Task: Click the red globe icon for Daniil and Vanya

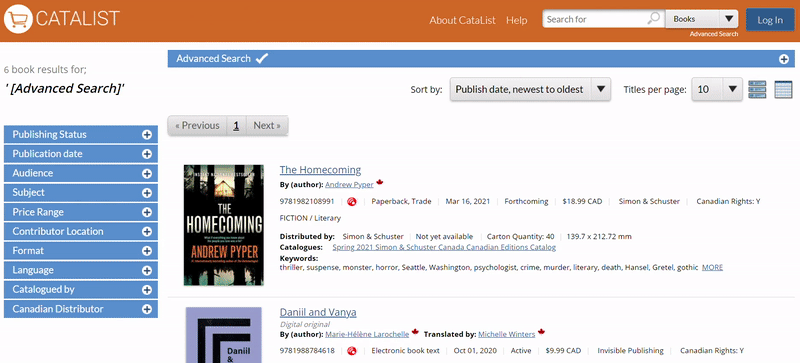Action: click(352, 351)
